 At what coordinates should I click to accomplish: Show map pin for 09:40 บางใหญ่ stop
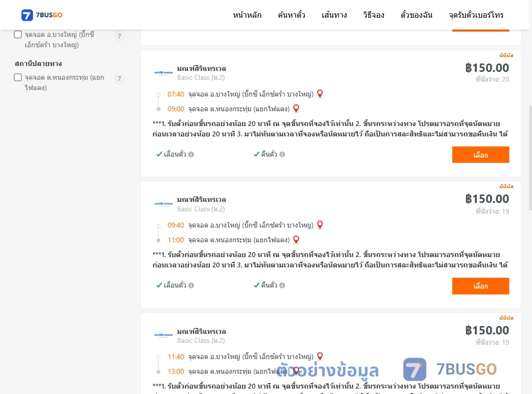(320, 225)
